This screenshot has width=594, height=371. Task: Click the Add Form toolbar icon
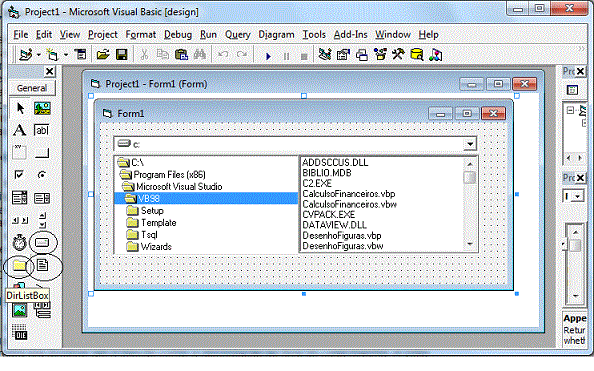pos(52,55)
